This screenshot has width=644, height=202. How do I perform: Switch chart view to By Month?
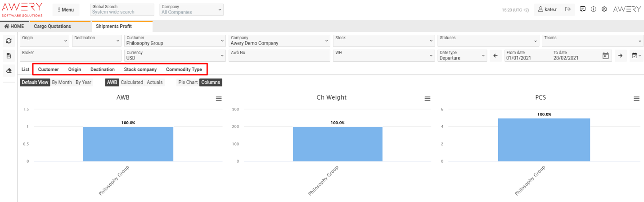coord(62,83)
